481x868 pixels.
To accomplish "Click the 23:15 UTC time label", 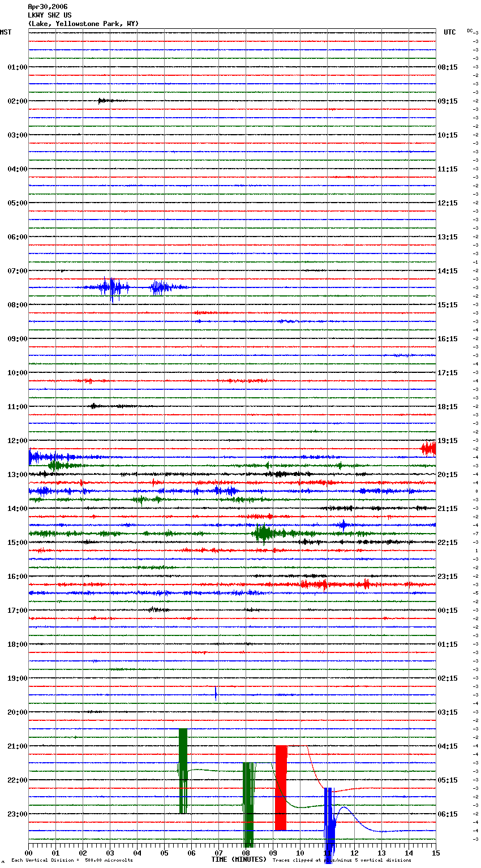I will pyautogui.click(x=448, y=577).
